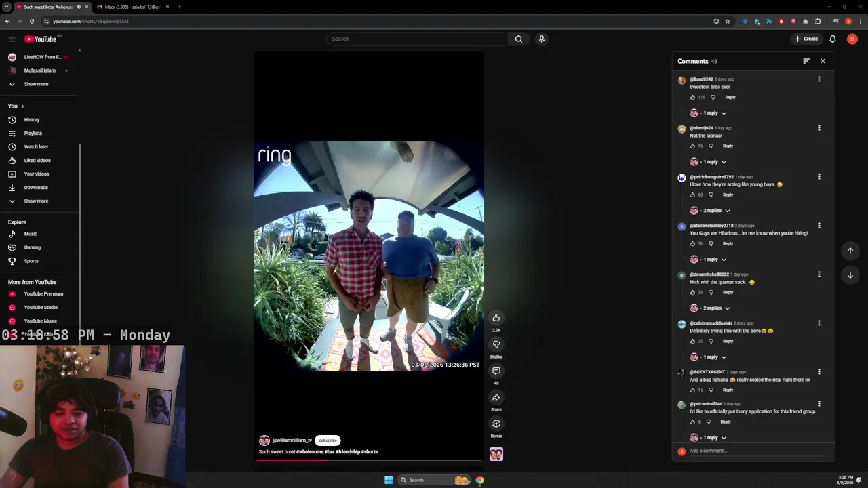Image resolution: width=868 pixels, height=488 pixels.
Task: Go to the YouTube home logo
Action: click(41, 39)
